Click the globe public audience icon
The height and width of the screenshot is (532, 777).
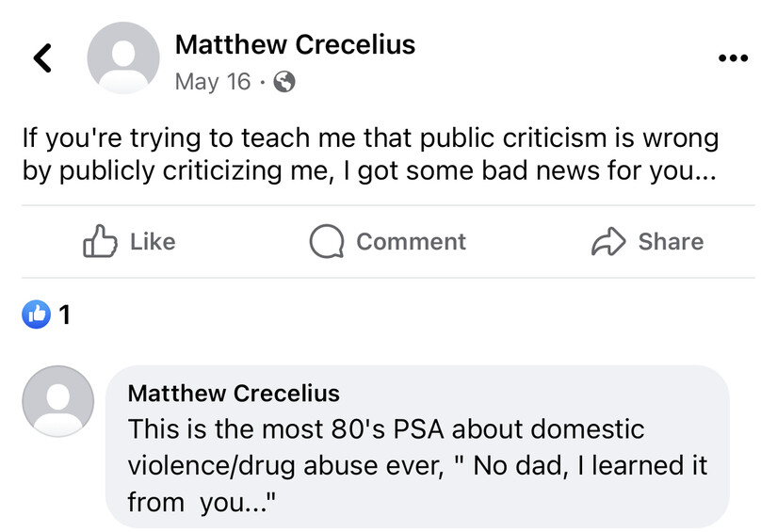pos(284,82)
